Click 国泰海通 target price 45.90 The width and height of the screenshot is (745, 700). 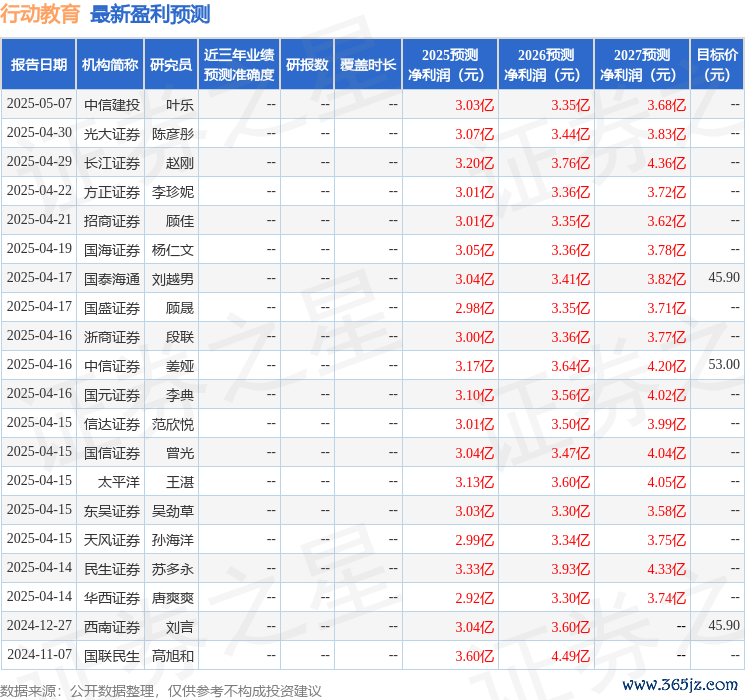724,278
